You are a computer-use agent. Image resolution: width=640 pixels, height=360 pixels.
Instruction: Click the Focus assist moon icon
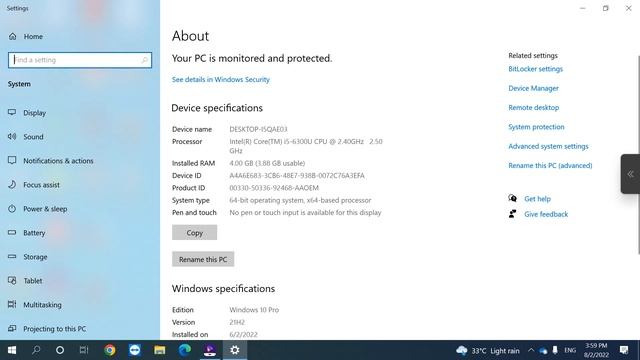coord(12,184)
